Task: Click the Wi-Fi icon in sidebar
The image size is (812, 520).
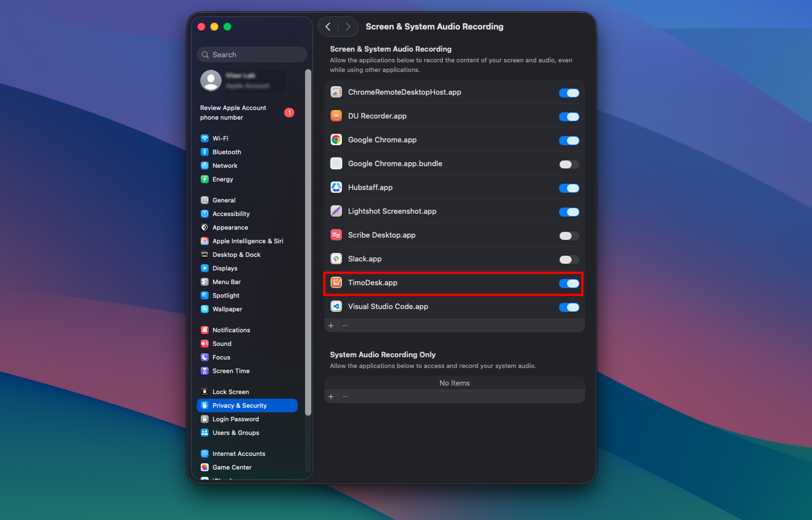Action: (x=205, y=138)
